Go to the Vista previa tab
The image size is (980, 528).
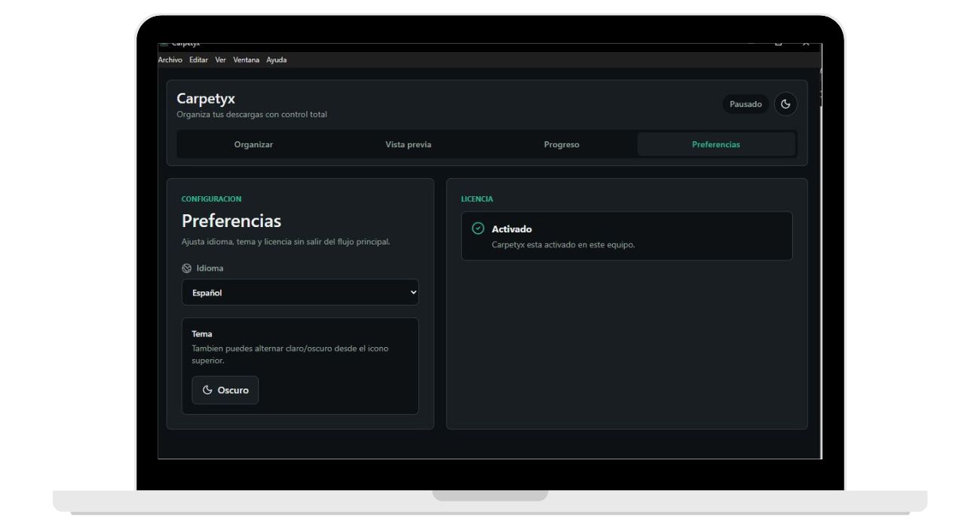pyautogui.click(x=408, y=145)
